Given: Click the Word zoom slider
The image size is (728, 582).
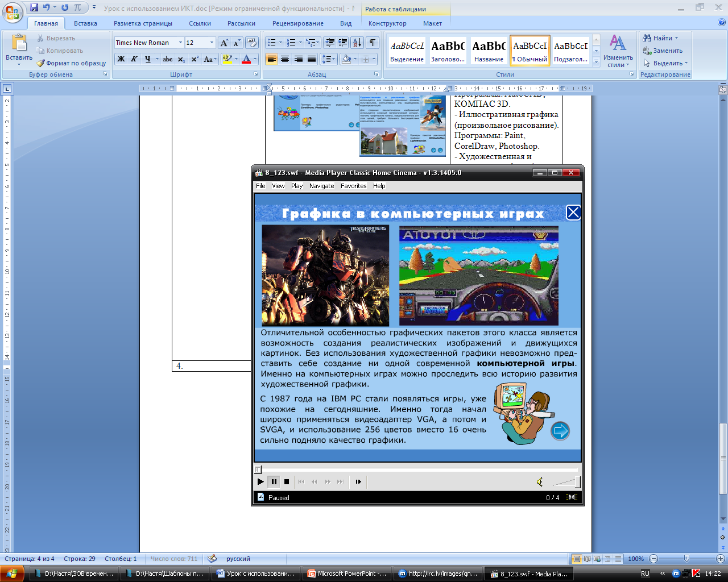Looking at the screenshot, I should pyautogui.click(x=686, y=559).
